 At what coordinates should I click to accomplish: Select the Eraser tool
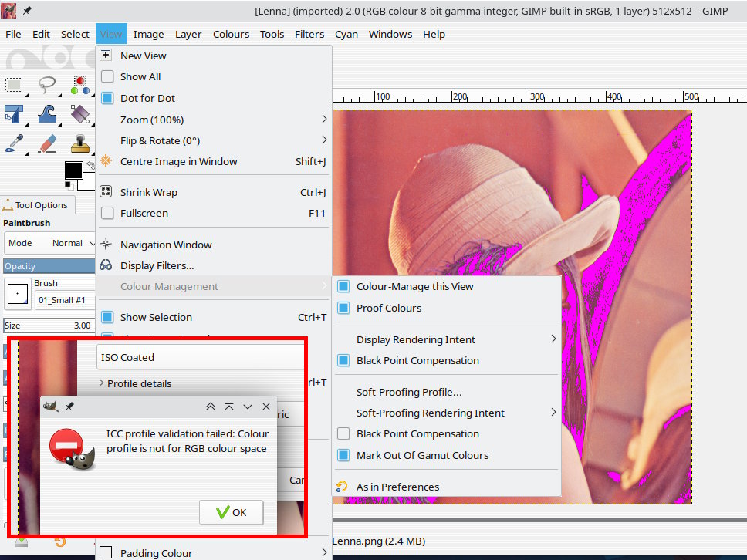pos(47,143)
